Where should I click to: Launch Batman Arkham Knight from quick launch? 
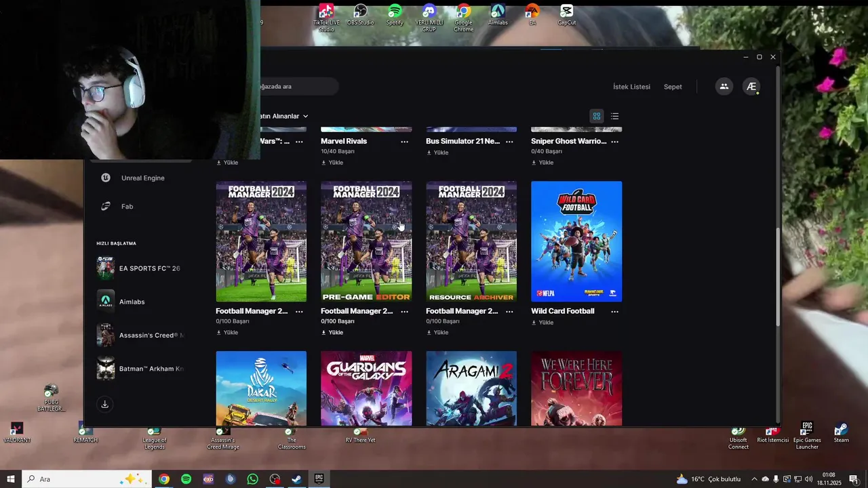coord(140,369)
